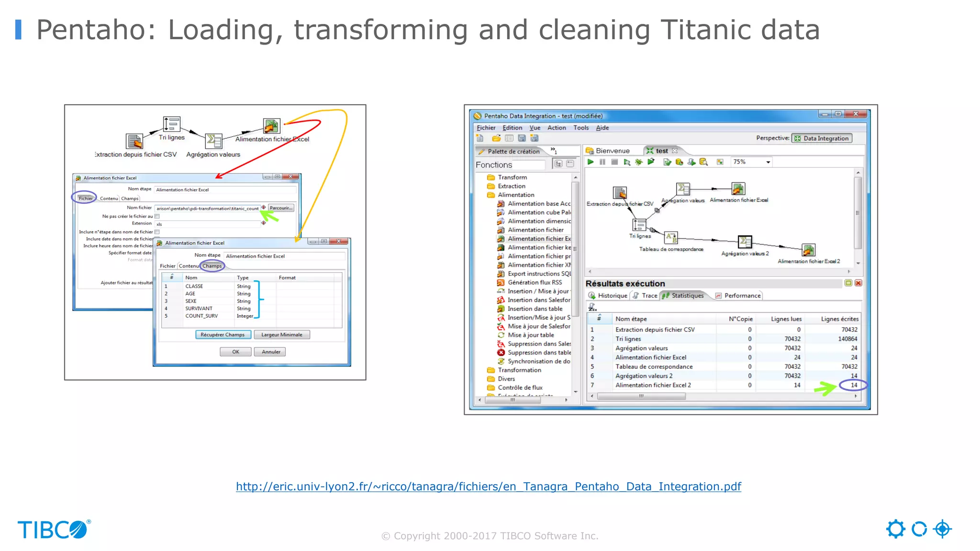Click the Show results pane icon
Screen dimensions: 980x551
tap(720, 162)
